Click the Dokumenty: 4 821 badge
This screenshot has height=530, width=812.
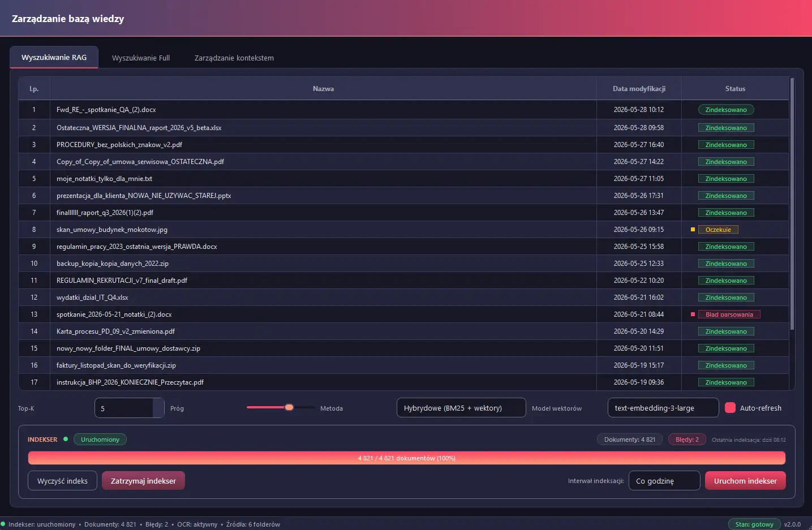(x=630, y=439)
